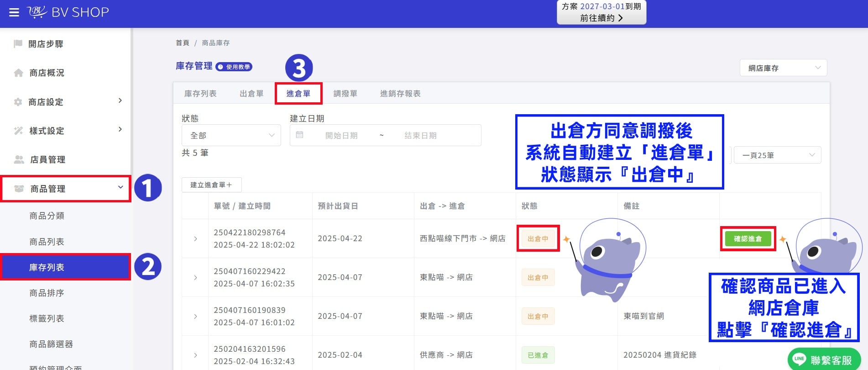Open the hamburger menu icon
Viewport: 868px width, 370px height.
[x=14, y=12]
